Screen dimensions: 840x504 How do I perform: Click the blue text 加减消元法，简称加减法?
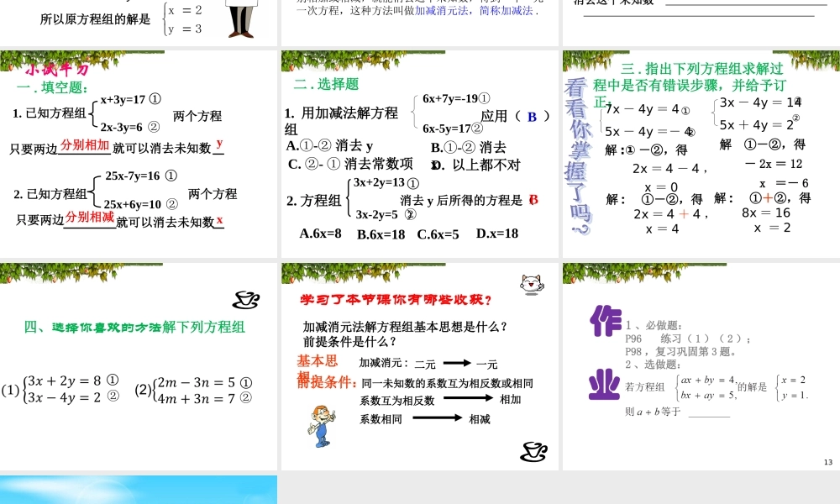click(x=474, y=11)
